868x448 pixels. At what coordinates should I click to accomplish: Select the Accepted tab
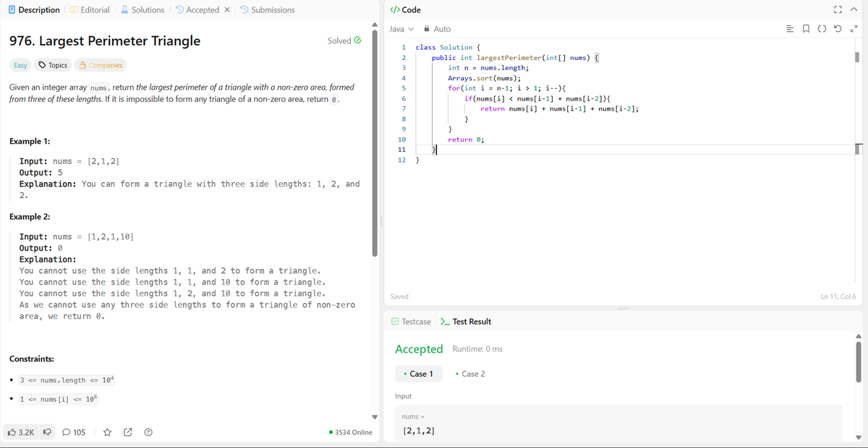[x=198, y=9]
